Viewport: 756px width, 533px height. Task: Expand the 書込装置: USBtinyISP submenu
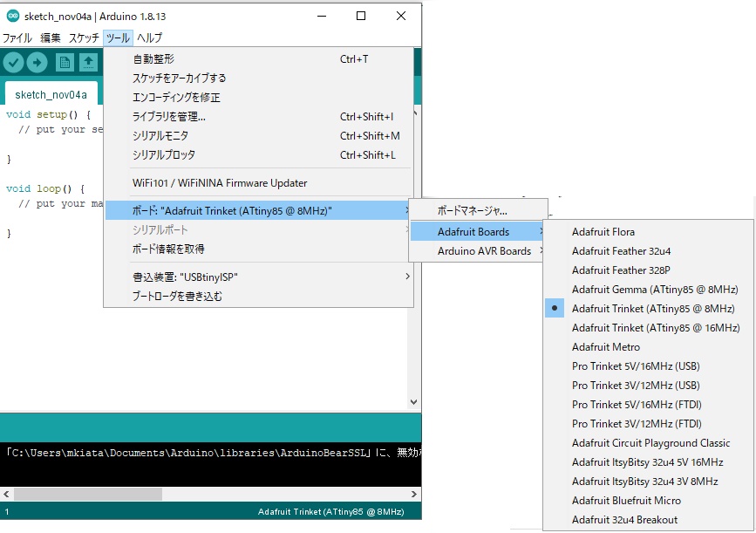pos(258,277)
